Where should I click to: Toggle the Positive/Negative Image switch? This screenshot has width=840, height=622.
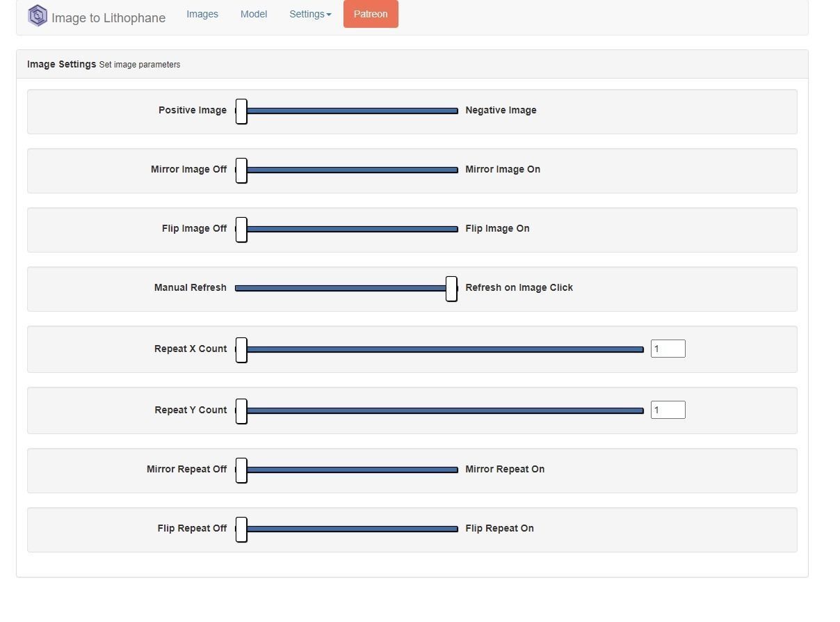pos(241,111)
